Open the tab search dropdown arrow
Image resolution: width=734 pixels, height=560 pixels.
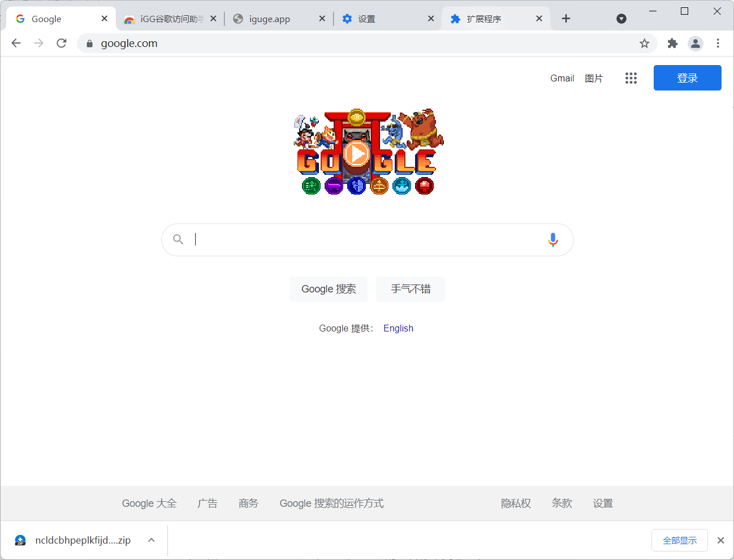click(621, 18)
